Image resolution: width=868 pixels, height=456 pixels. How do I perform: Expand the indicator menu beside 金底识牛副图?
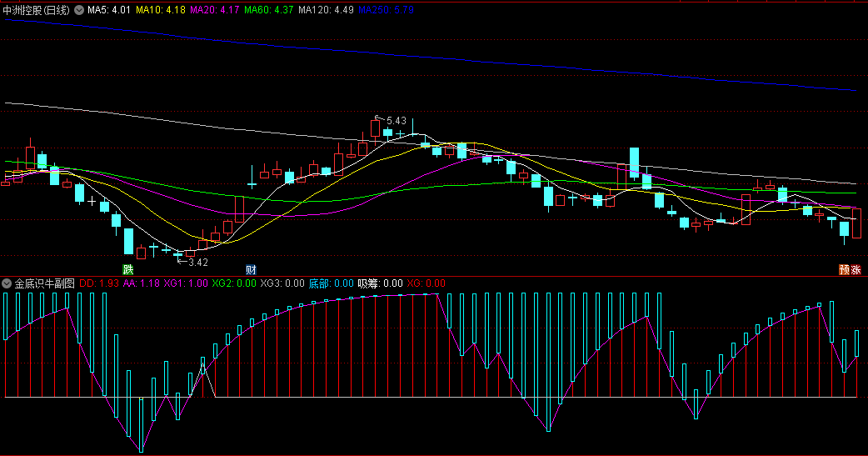tap(7, 283)
